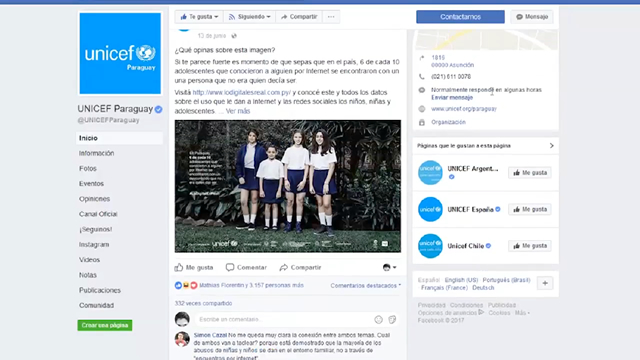Click the Compartir button in the top bar
Screen dimensions: 640x360
299,17
